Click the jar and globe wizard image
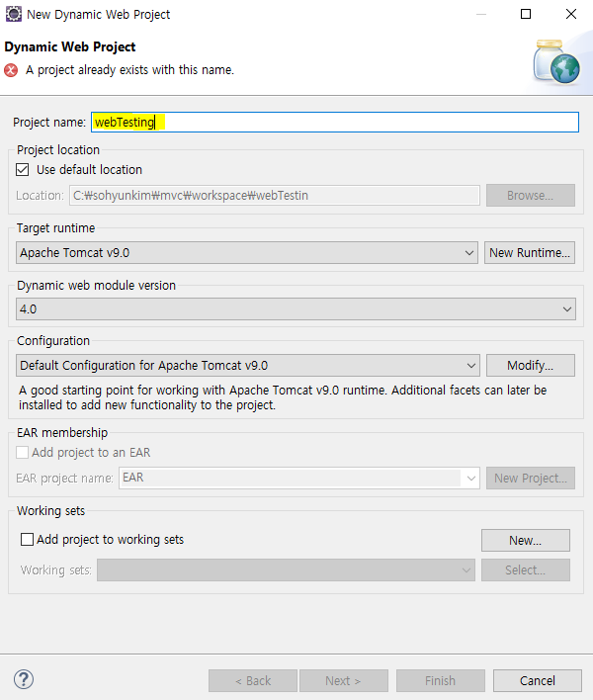The height and width of the screenshot is (700, 593). pyautogui.click(x=556, y=61)
